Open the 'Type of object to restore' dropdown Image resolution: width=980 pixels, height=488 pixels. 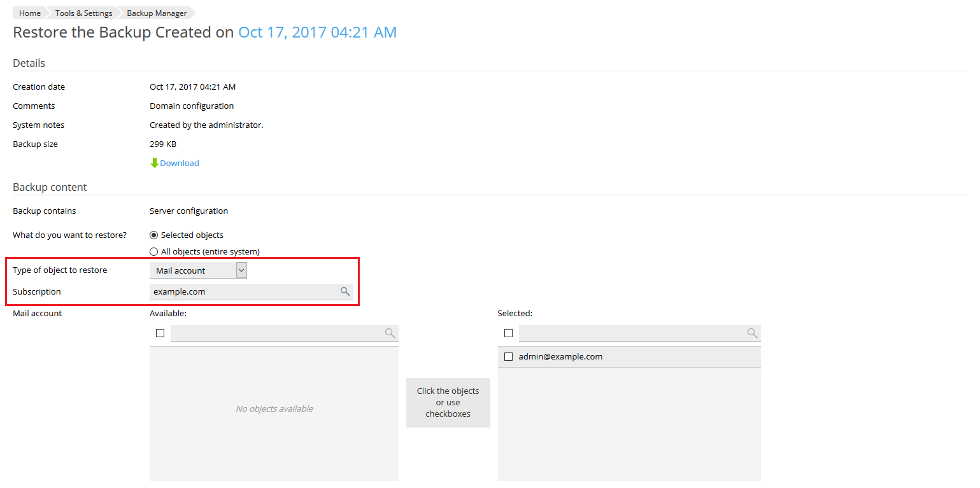tap(198, 270)
